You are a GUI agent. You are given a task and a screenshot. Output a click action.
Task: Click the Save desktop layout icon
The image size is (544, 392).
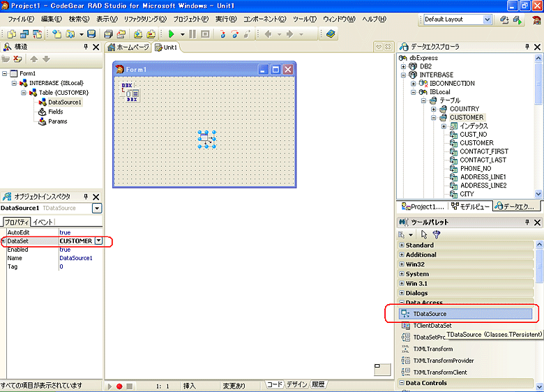[504, 20]
